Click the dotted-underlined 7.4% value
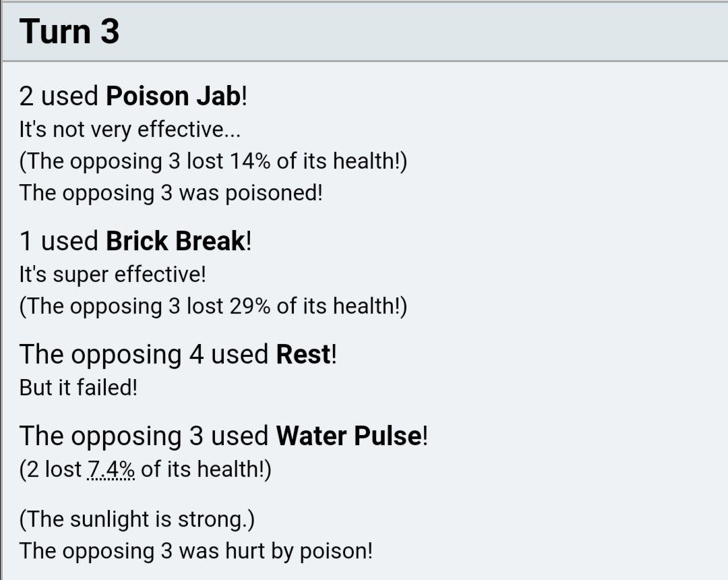 [111, 469]
